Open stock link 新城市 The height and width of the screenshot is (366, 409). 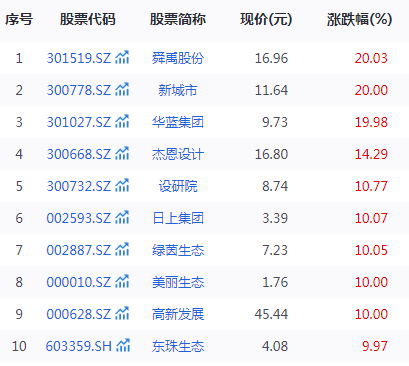(178, 90)
